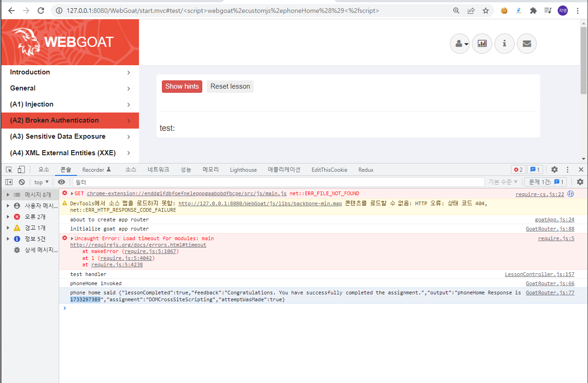Expand the General menu

click(70, 88)
